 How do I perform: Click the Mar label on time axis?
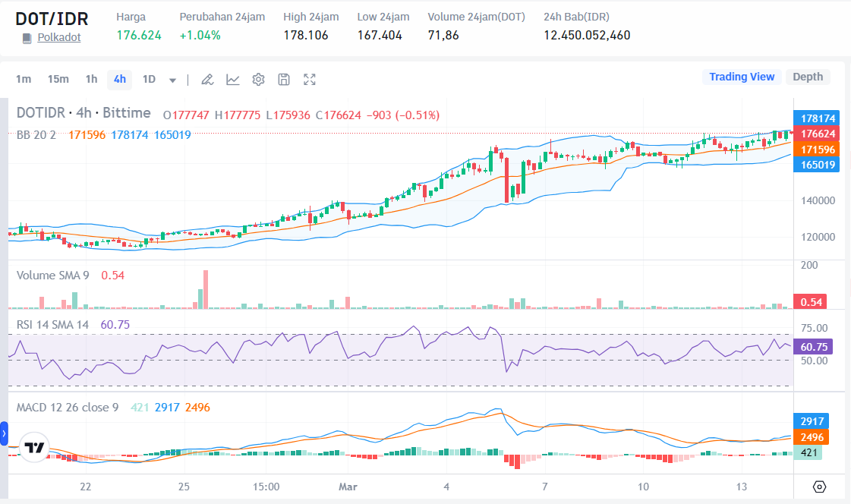(348, 487)
